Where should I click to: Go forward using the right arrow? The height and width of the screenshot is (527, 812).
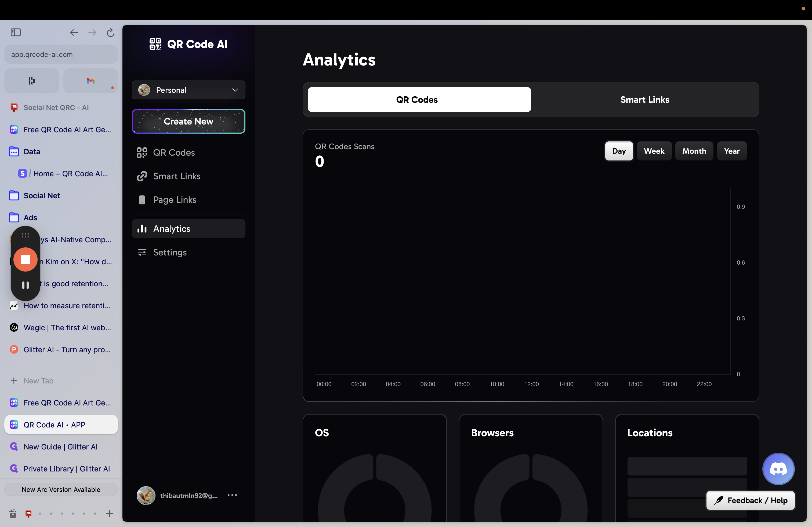coord(92,32)
